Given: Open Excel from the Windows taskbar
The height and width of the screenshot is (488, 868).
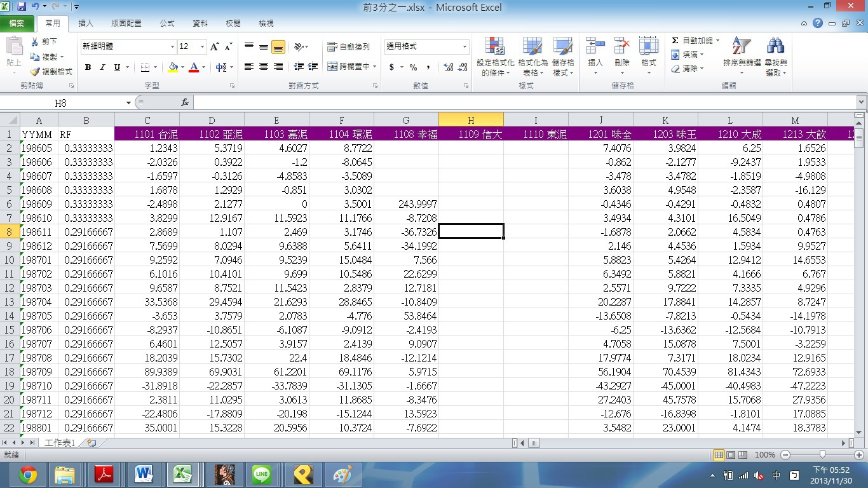Looking at the screenshot, I should [183, 474].
